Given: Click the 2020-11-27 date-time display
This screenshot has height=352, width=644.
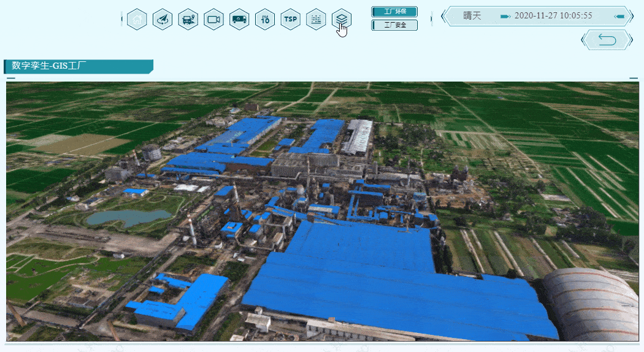Looking at the screenshot, I should click(x=553, y=16).
